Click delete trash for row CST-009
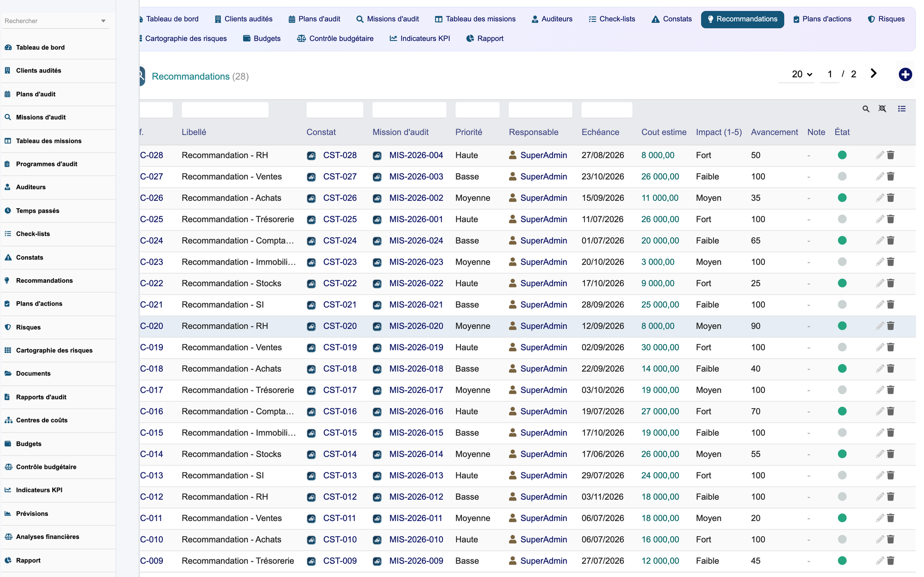Screen dimensions: 924x577 click(x=891, y=561)
